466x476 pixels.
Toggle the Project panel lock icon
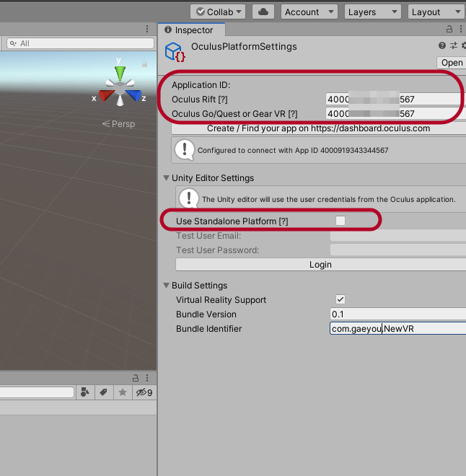point(136,378)
